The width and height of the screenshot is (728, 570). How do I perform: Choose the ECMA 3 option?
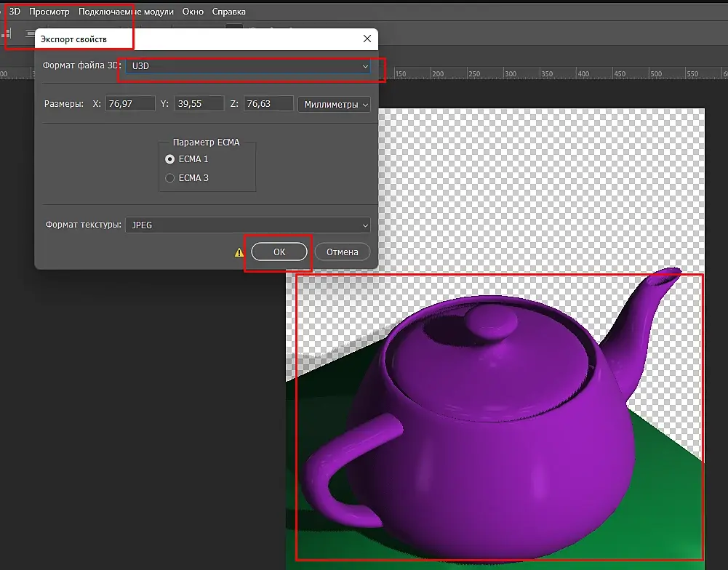tap(170, 178)
